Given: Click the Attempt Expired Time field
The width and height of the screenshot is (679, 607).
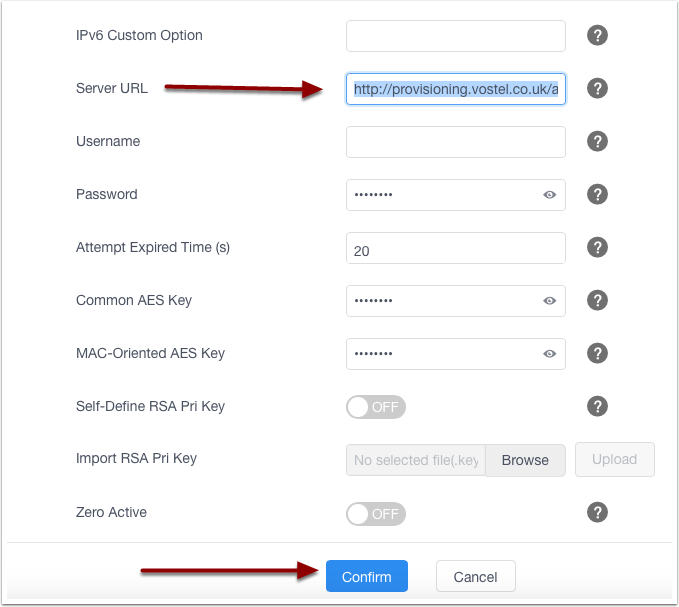Looking at the screenshot, I should coord(456,248).
